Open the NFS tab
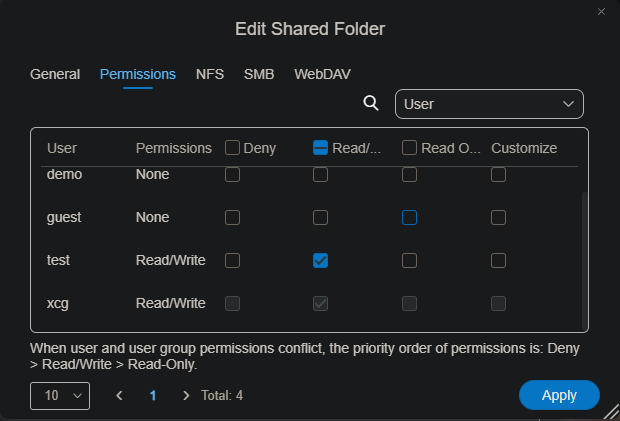620x421 pixels. coord(210,74)
